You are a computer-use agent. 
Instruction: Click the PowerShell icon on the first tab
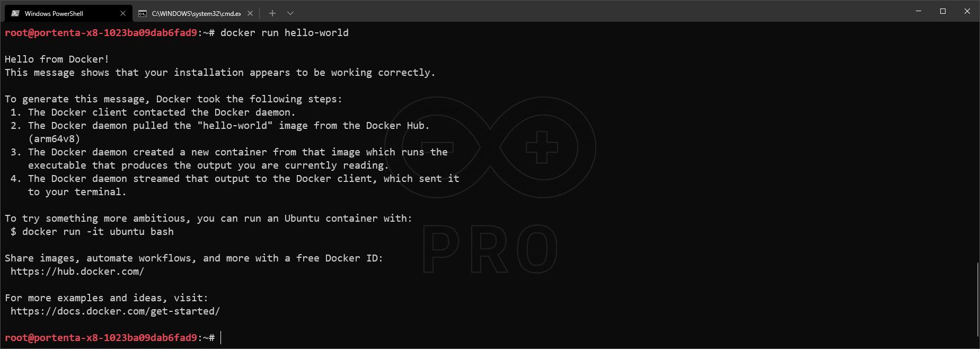tap(15, 13)
